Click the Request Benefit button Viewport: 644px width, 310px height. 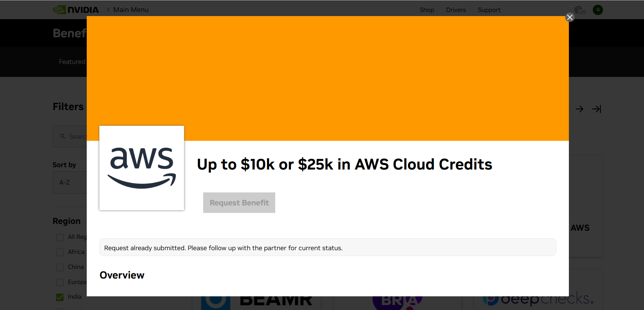[x=239, y=202]
